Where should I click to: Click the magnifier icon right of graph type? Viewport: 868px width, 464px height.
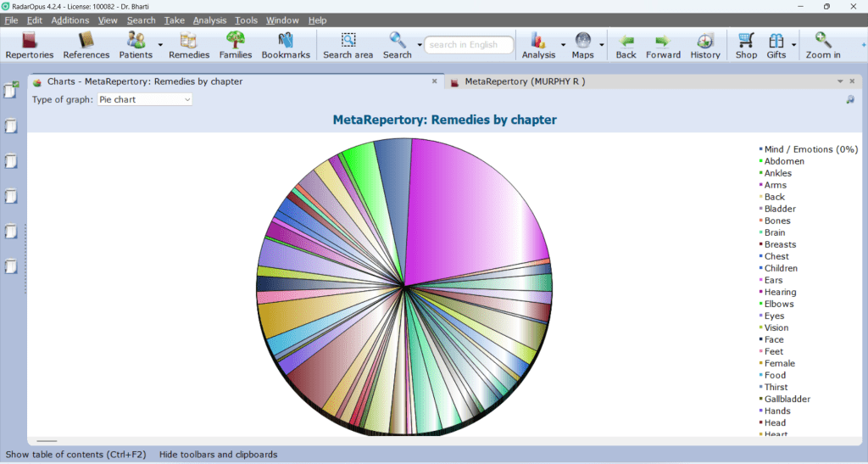(850, 99)
